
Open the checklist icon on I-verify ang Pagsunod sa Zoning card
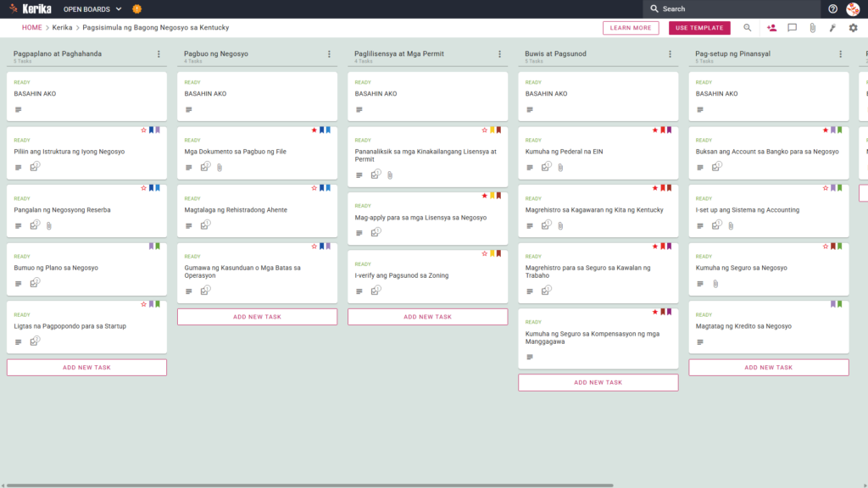click(x=376, y=291)
